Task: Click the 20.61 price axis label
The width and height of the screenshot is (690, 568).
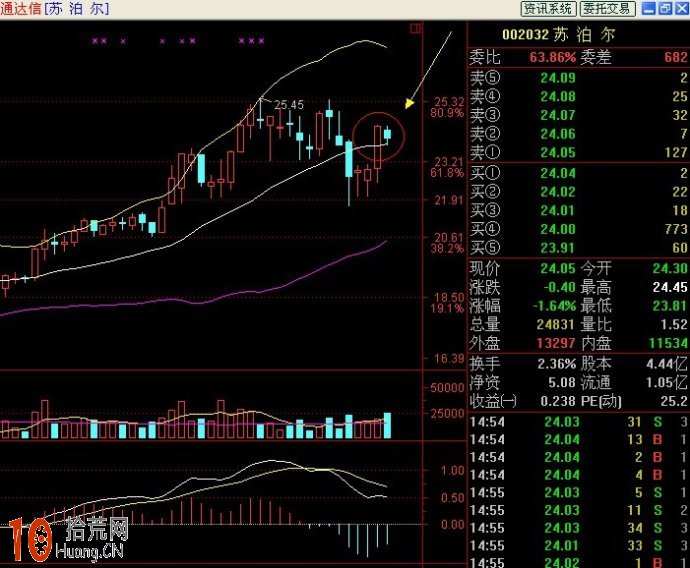Action: pos(449,238)
